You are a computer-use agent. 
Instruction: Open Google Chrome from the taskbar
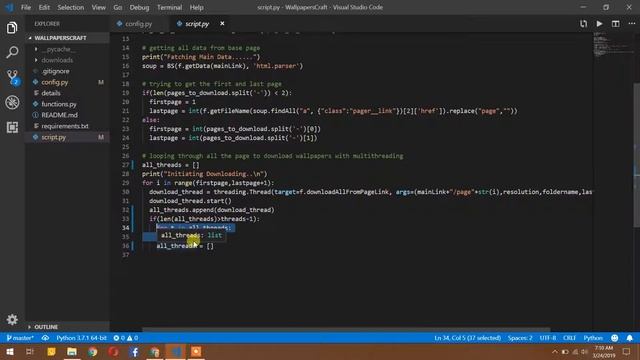point(93,352)
